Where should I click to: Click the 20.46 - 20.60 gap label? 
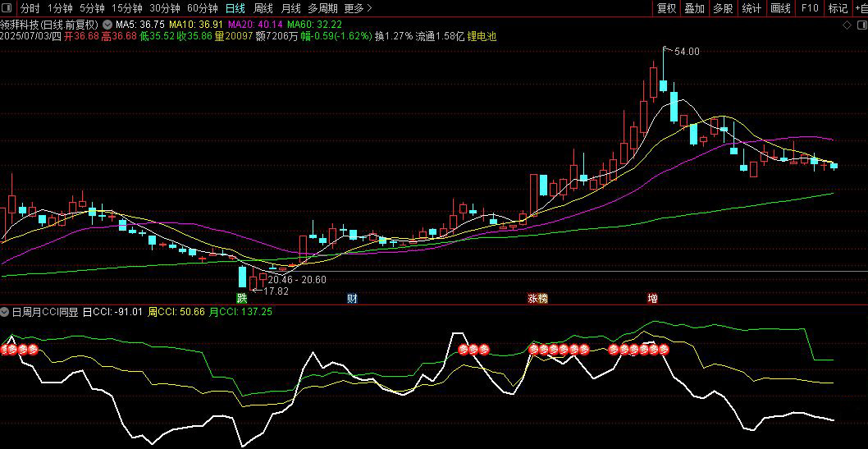[x=297, y=280]
